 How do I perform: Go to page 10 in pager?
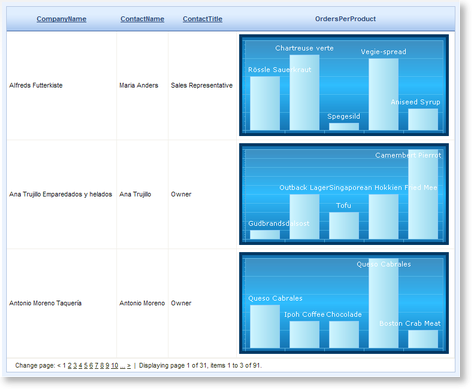click(x=115, y=366)
